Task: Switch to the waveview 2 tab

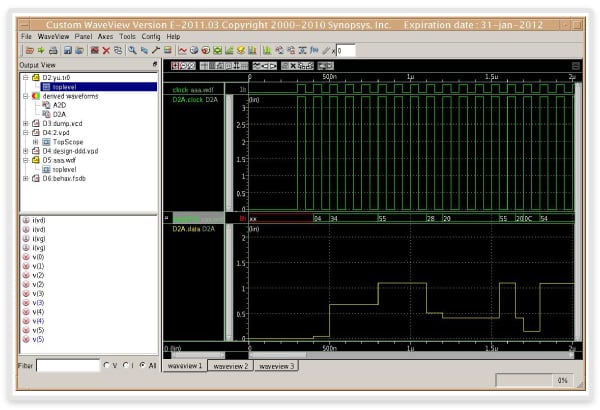Action: coord(231,366)
